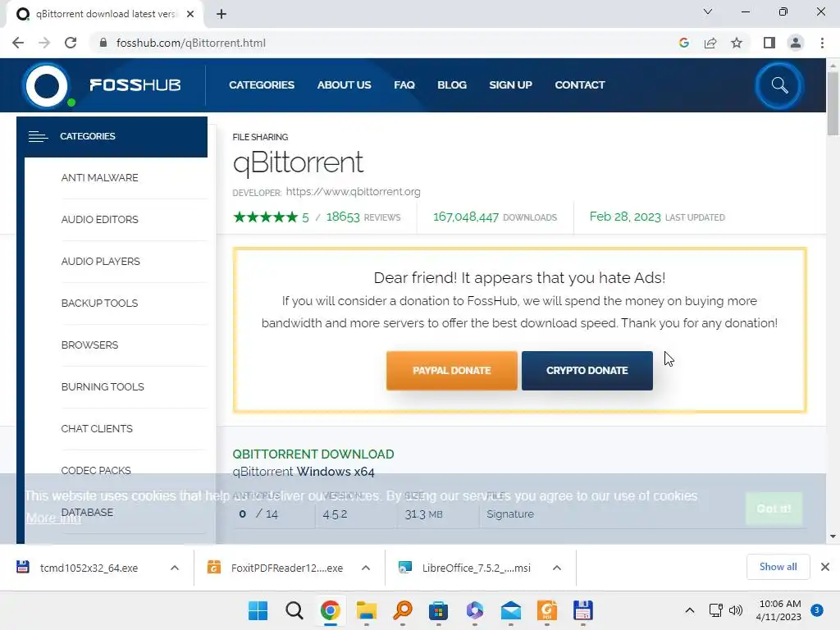Open a new browser tab
Screen dimensions: 840x630
tap(221, 14)
